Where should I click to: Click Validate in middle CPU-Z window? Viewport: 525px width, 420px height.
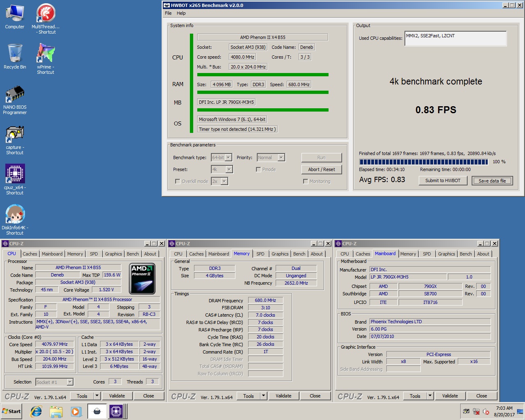tap(283, 396)
